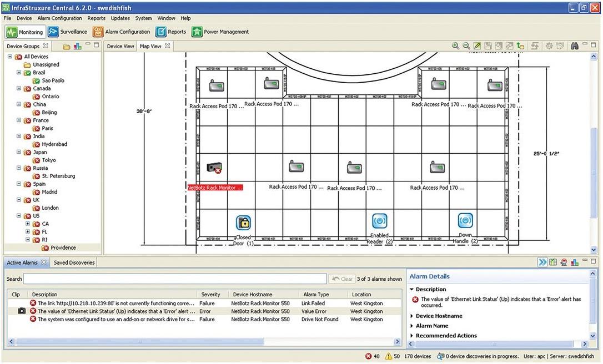Select the Closed Door padlock icon
Viewport: 603px width, 364px height.
pyautogui.click(x=243, y=223)
